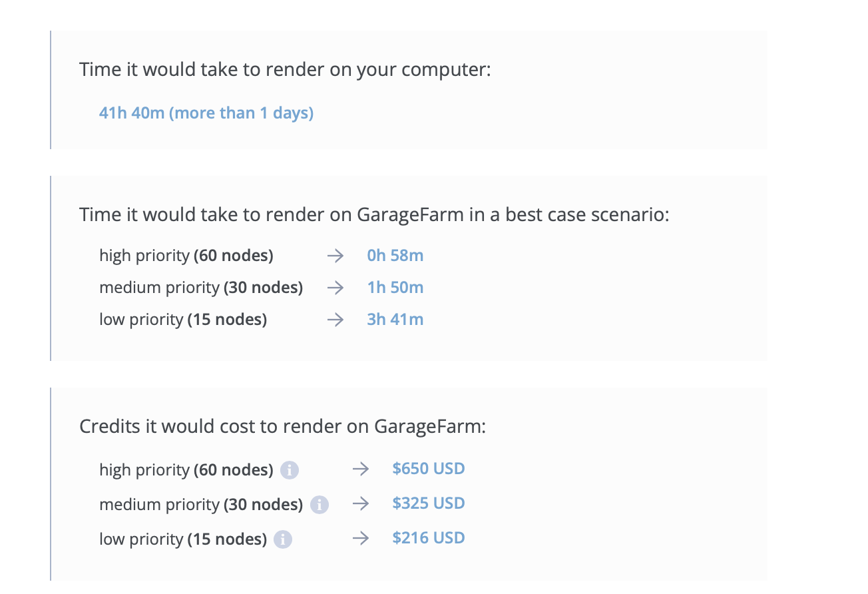The width and height of the screenshot is (868, 594).
Task: Click the $216 USD cost value
Action: pos(428,538)
